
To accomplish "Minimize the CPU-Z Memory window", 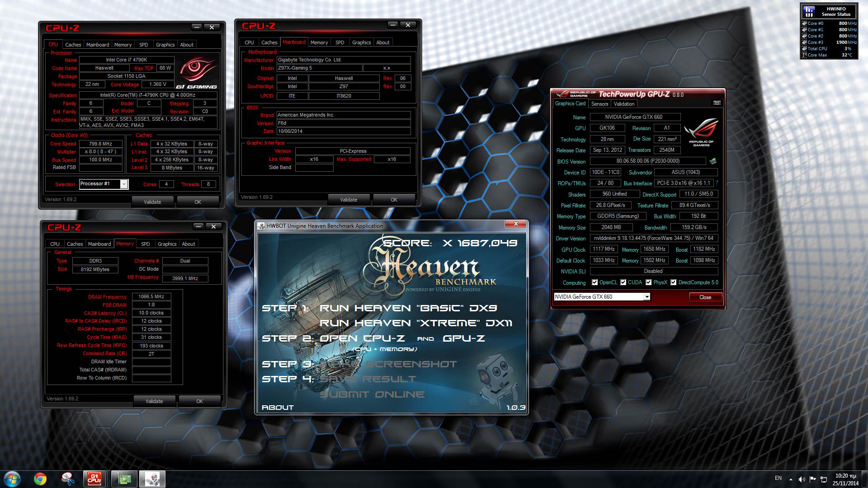I will pos(198,226).
